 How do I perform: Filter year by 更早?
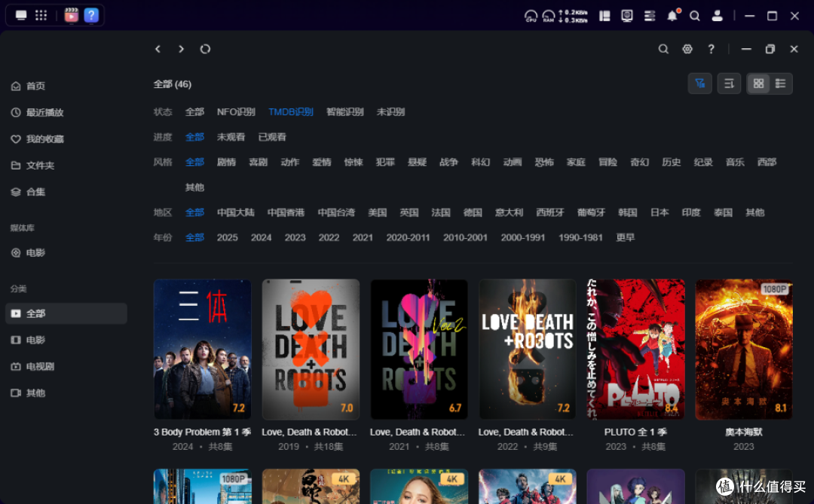[x=626, y=237]
